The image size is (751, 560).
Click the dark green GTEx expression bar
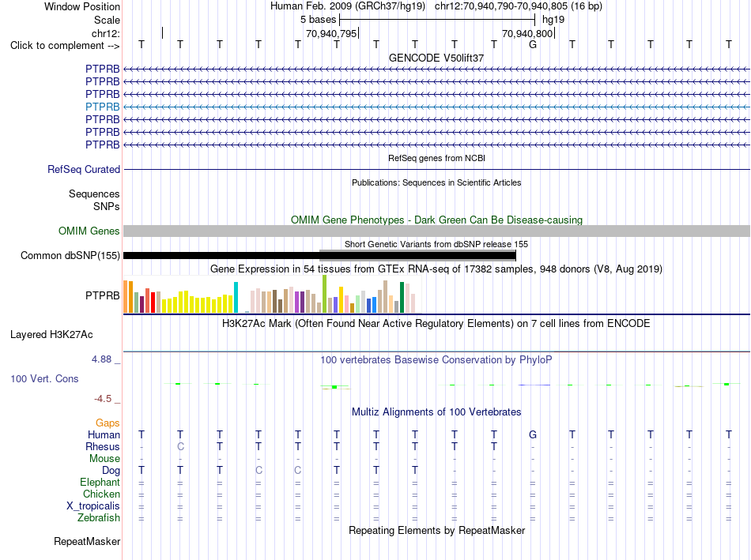point(402,297)
